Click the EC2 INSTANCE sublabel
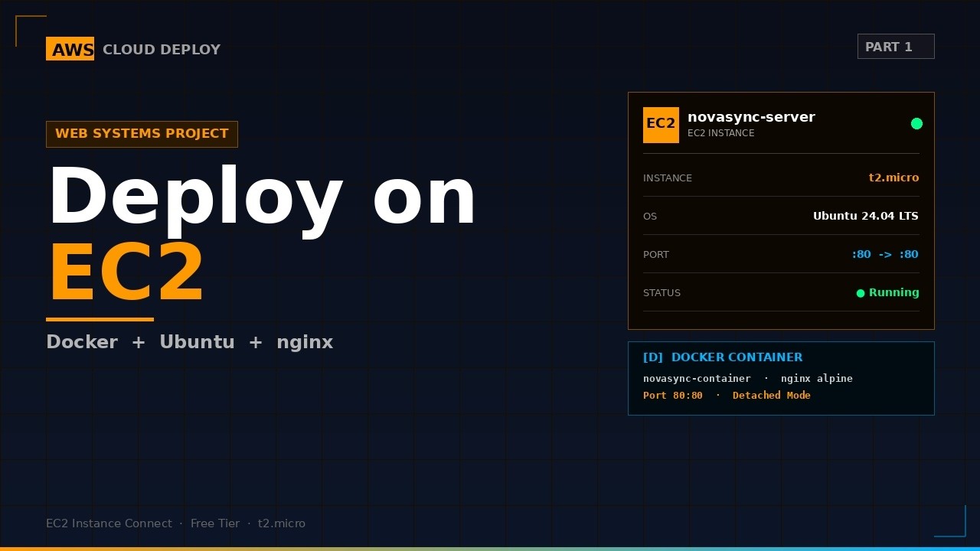Screen dimensions: 980x551 (x=721, y=133)
